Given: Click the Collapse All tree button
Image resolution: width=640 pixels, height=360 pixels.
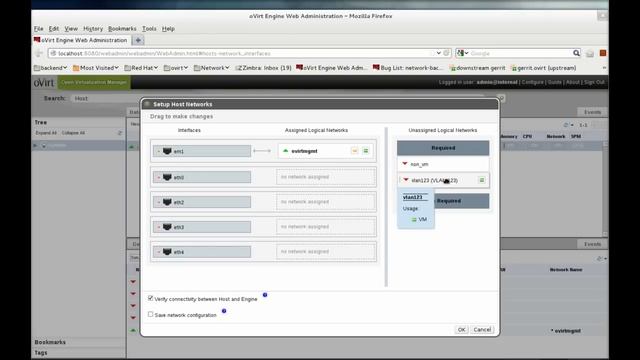Looking at the screenshot, I should point(73,133).
